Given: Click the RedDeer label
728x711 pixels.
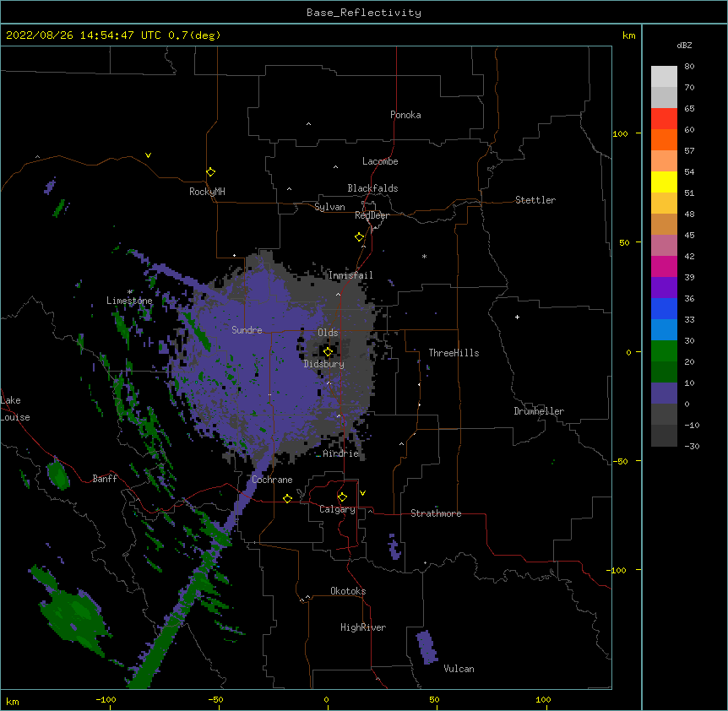Looking at the screenshot, I should (372, 215).
